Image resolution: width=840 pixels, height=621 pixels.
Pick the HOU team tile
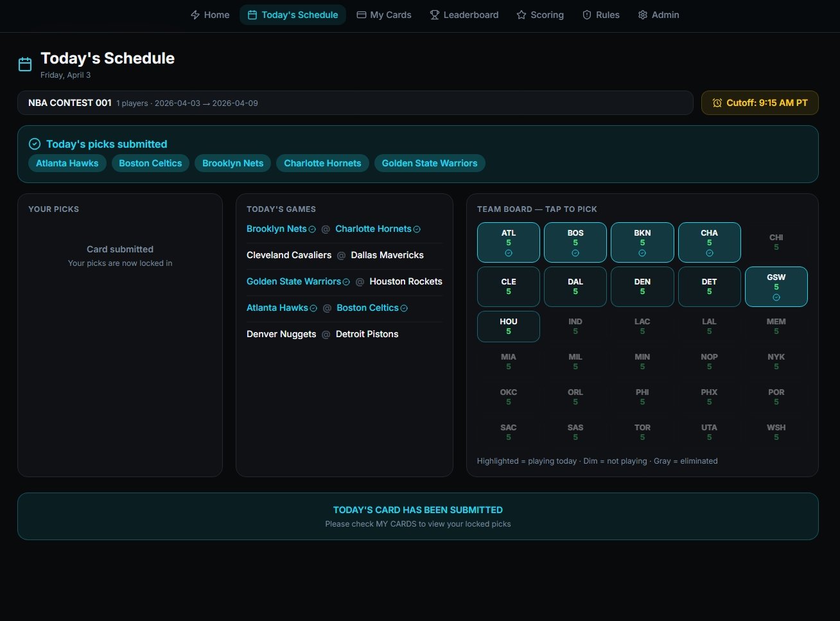click(x=508, y=326)
